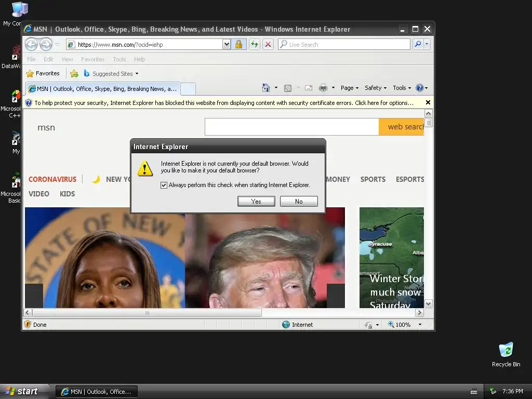Click the Live Search input box
Viewport: 532px width, 399px height.
click(x=344, y=44)
